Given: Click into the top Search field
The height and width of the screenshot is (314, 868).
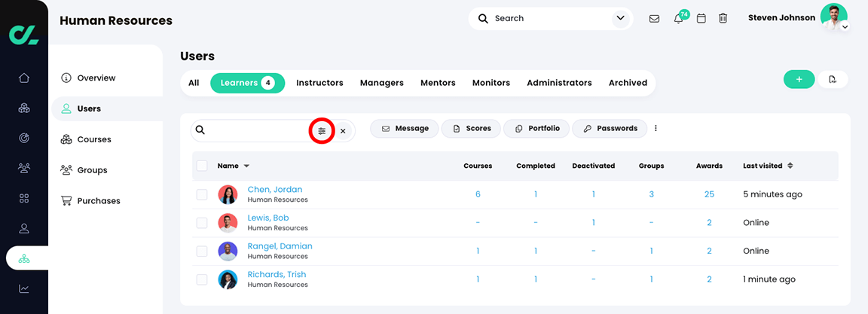Looking at the screenshot, I should [x=551, y=18].
